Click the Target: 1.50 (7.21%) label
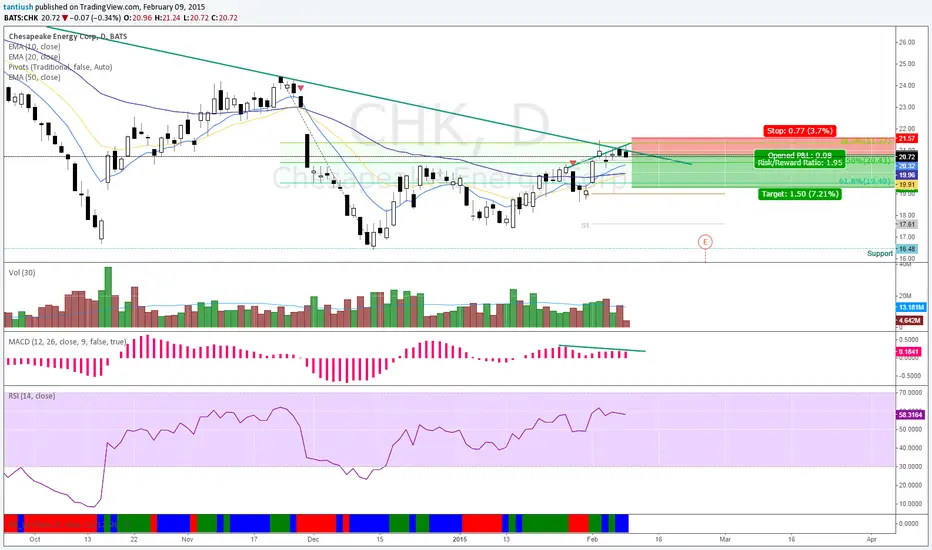This screenshot has height=550, width=932. pos(800,194)
